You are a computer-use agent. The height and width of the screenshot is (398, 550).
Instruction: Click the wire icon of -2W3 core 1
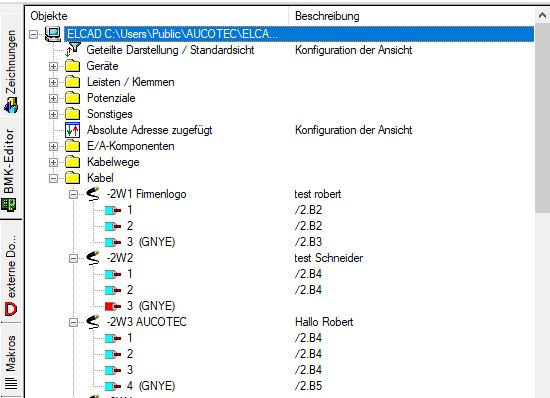[x=113, y=338]
